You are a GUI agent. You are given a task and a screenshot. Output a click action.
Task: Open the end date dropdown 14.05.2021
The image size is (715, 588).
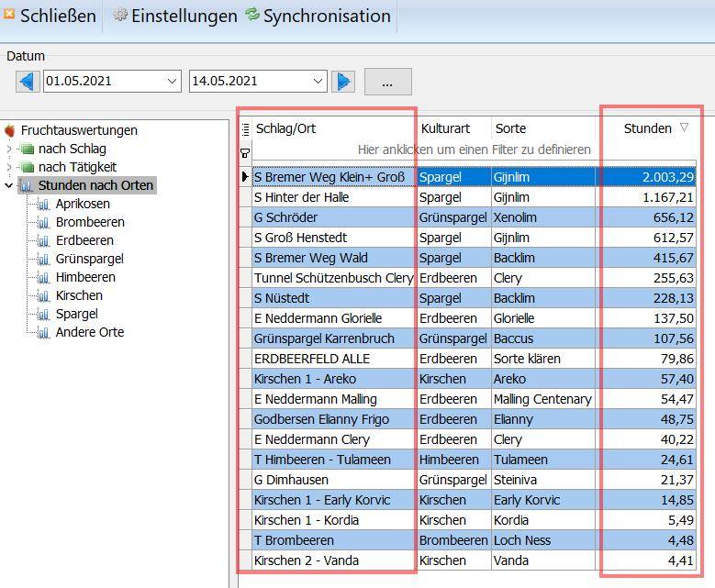[318, 82]
